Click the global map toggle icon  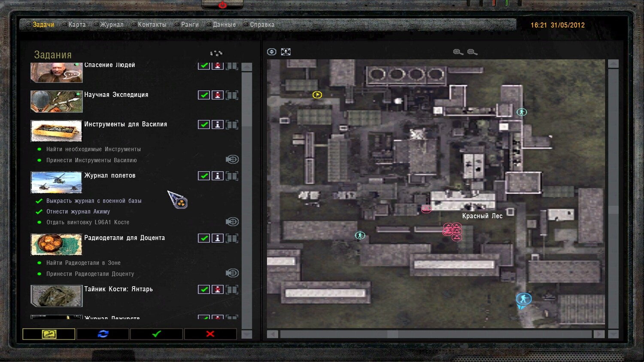[286, 52]
